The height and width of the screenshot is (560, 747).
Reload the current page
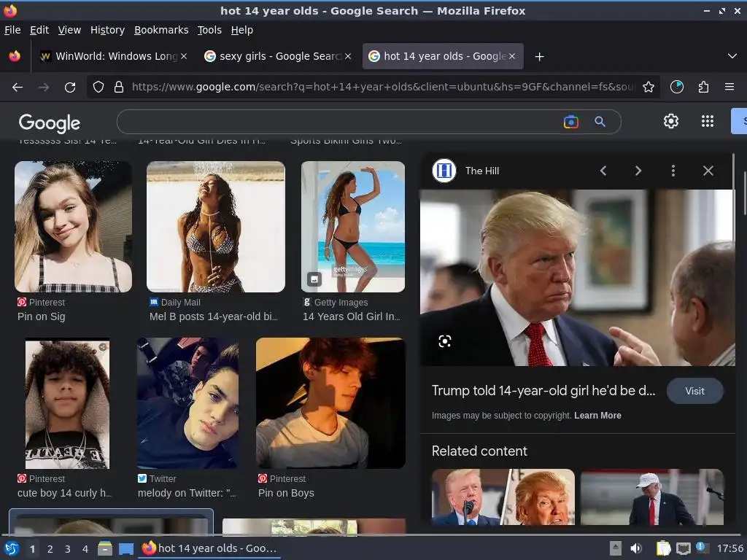click(x=70, y=87)
